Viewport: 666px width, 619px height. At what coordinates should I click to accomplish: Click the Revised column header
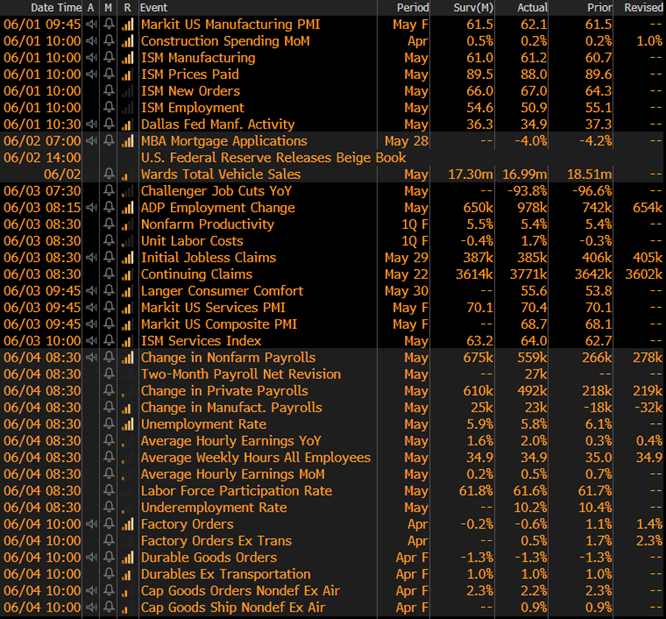coord(642,7)
